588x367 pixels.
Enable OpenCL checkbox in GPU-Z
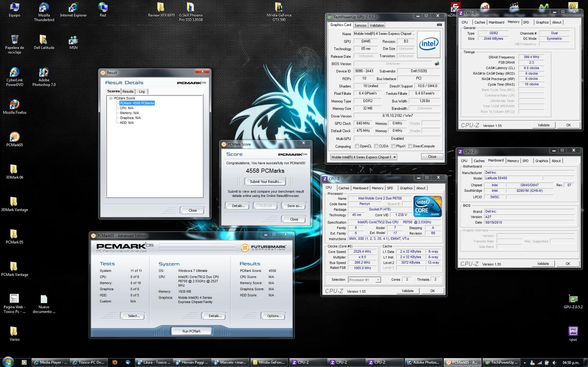tap(357, 146)
